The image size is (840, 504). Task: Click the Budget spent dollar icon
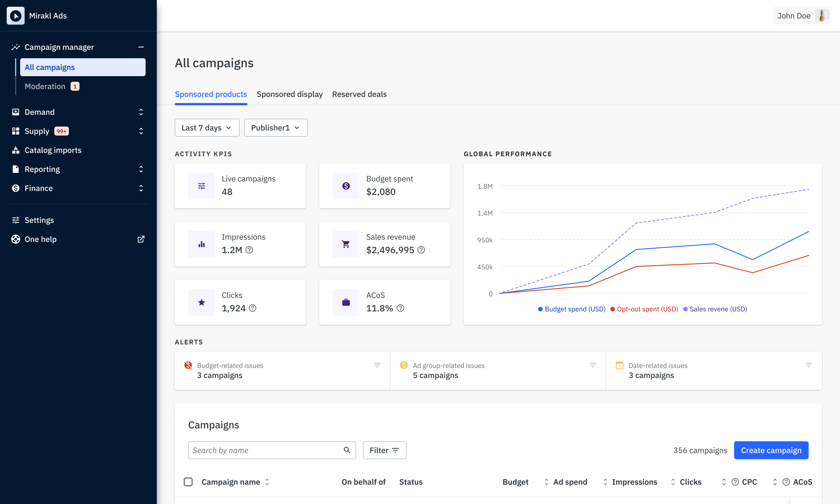point(346,186)
